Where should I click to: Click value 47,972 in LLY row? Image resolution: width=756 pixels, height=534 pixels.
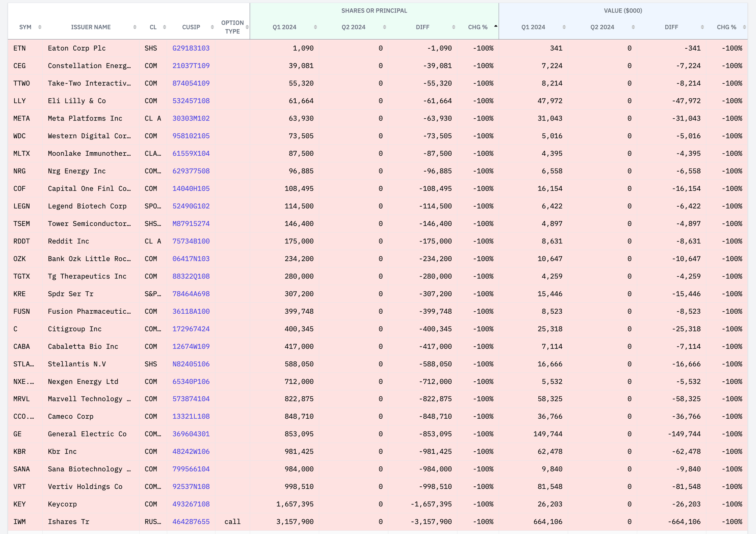[x=550, y=101]
